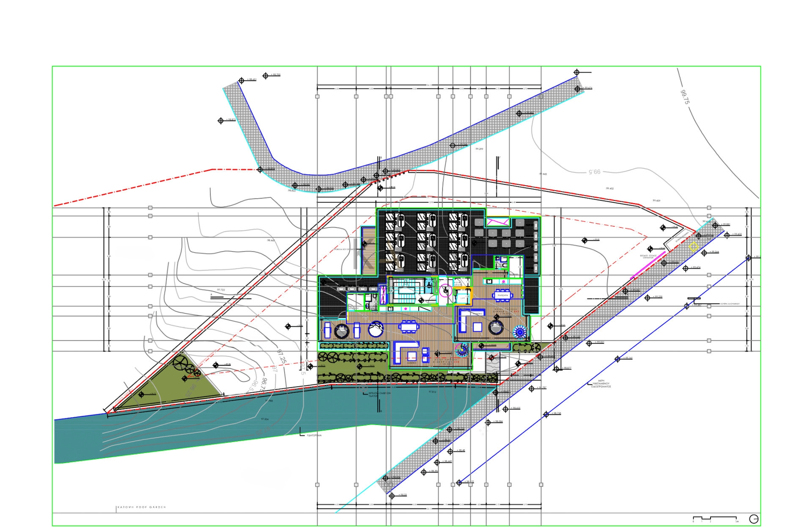Click the 99.5 contour line label

594,172
